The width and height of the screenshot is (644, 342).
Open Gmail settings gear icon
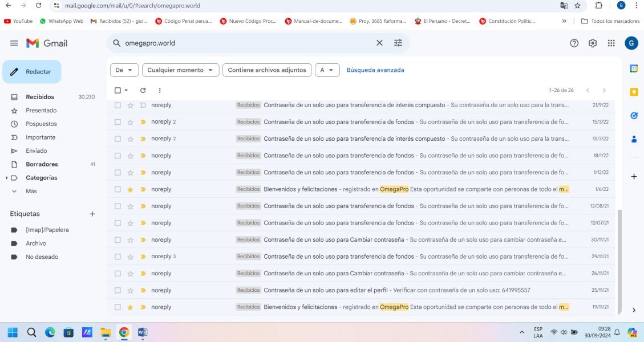593,43
